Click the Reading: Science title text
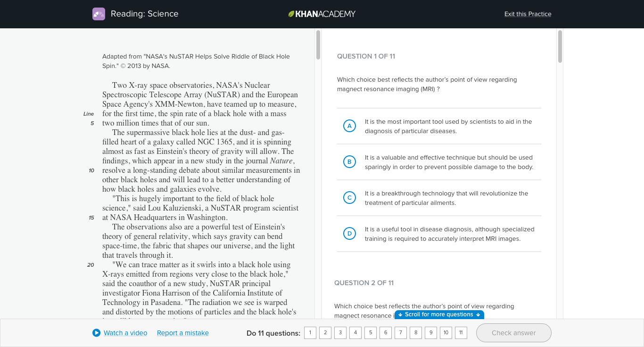The image size is (644, 347). tap(145, 14)
